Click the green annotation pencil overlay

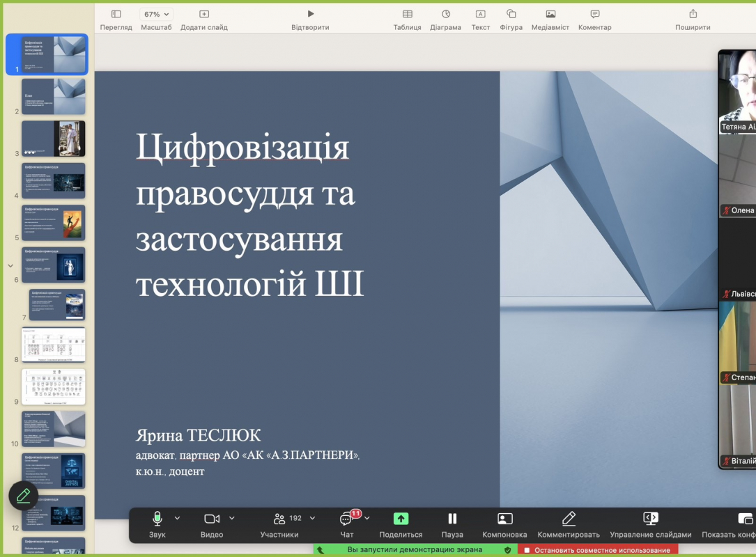[x=23, y=496]
